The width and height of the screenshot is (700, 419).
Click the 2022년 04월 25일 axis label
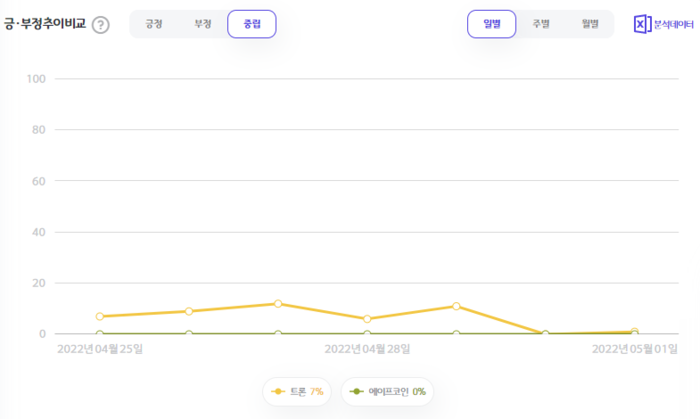click(x=100, y=349)
